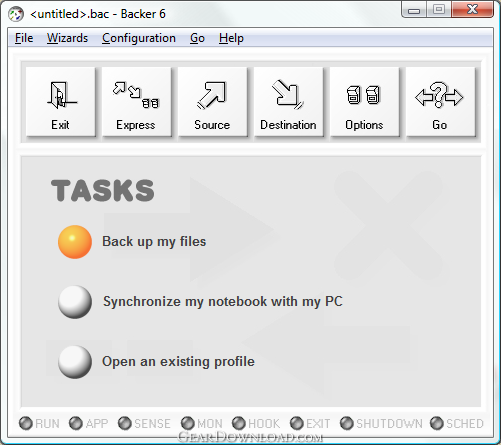Start the Go question-mark toolbar button

(x=440, y=102)
